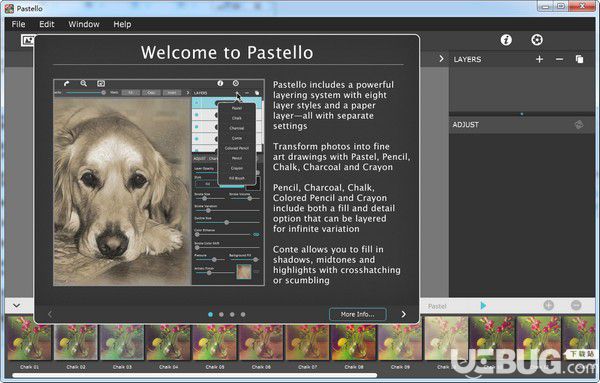Viewport: 600px width, 383px height.
Task: Duplicate layer using copy icon
Action: [579, 59]
